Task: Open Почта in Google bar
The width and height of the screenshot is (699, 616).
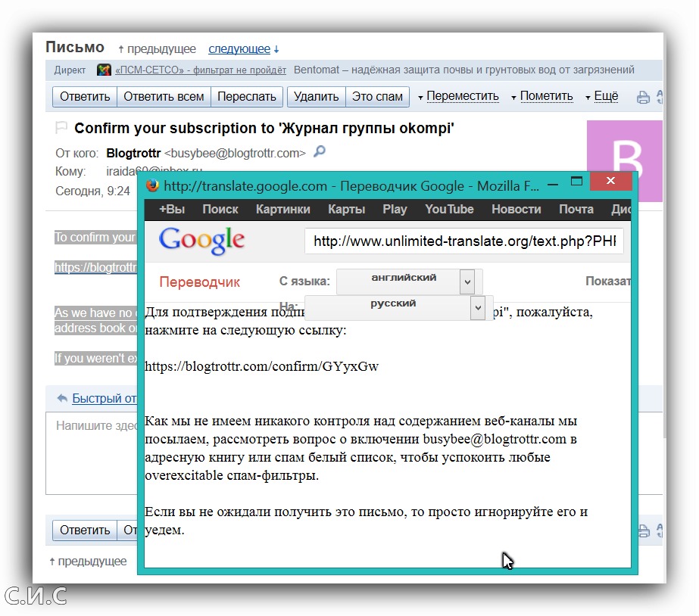Action: coord(576,210)
